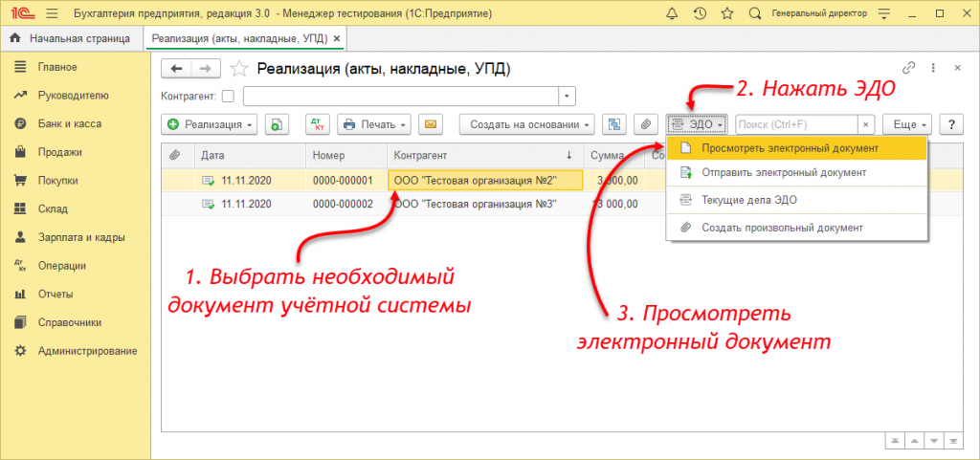Switch to Начальная страница tab
The image size is (980, 460).
click(x=71, y=38)
